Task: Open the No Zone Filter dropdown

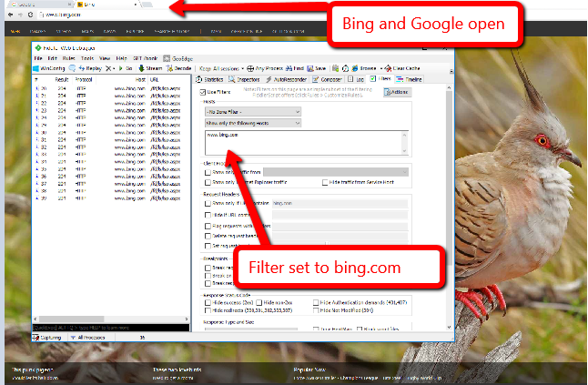Action: 253,112
